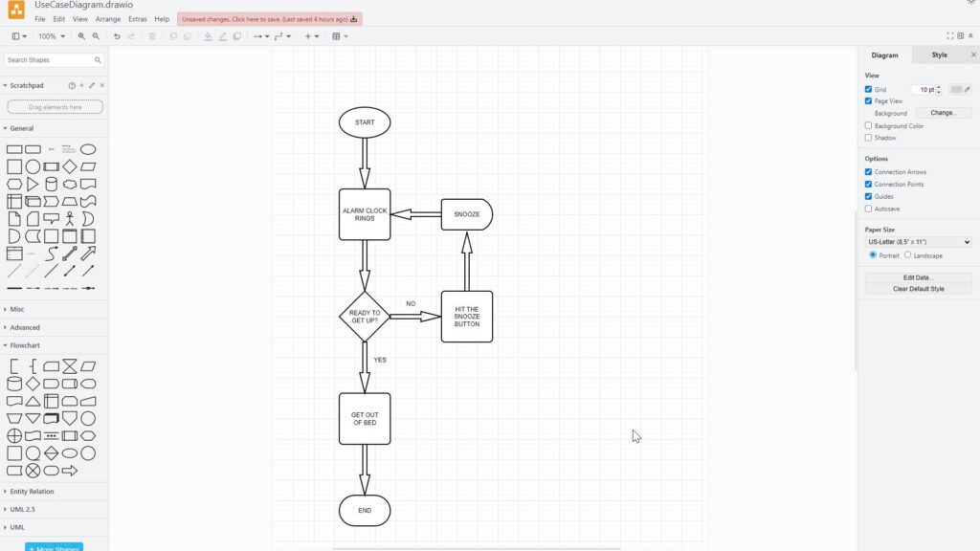Click Change to set the background
Image resolution: width=980 pixels, height=551 pixels.
click(x=943, y=112)
